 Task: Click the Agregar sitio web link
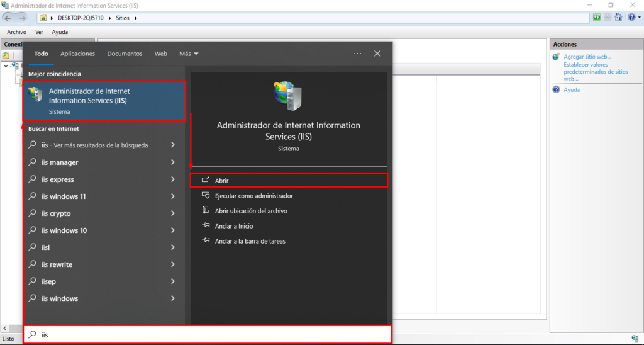point(587,57)
